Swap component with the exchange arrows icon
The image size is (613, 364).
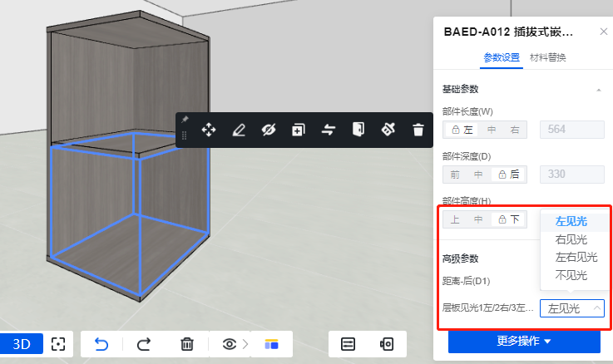(x=329, y=130)
